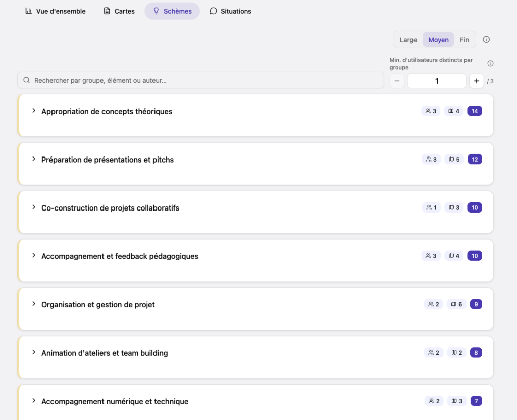The height and width of the screenshot is (420, 517).
Task: Go to the Situations tab
Action: tap(230, 11)
